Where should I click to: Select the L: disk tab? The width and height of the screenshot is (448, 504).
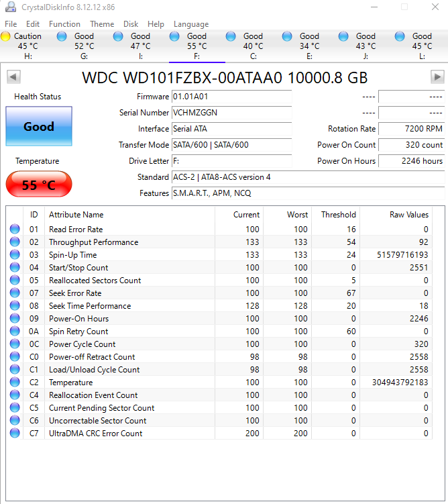click(x=422, y=46)
